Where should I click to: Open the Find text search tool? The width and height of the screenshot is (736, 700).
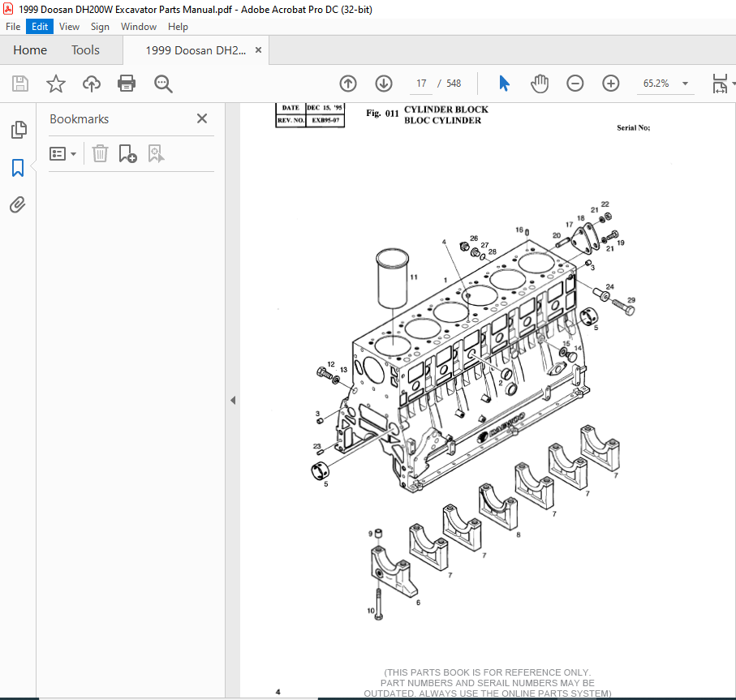pos(163,84)
